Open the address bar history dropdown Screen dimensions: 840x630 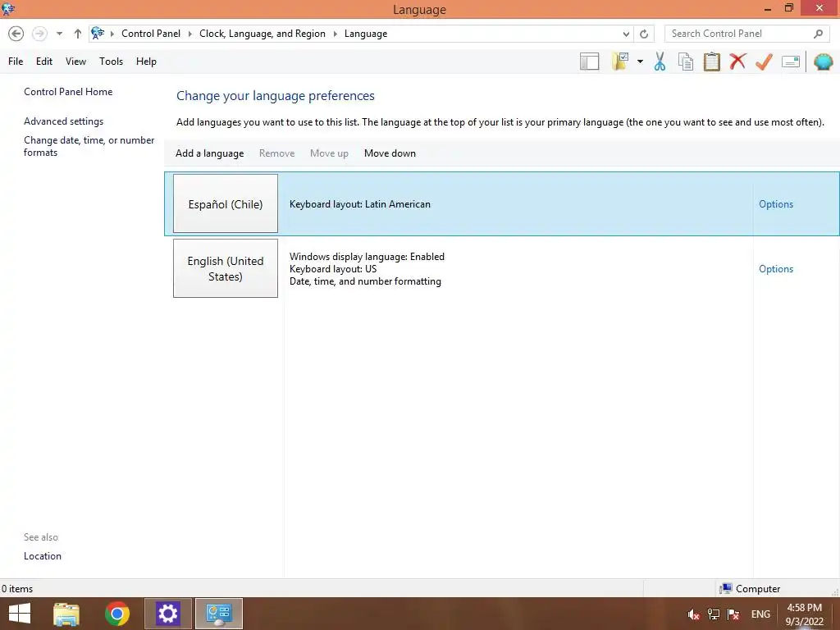(x=626, y=34)
